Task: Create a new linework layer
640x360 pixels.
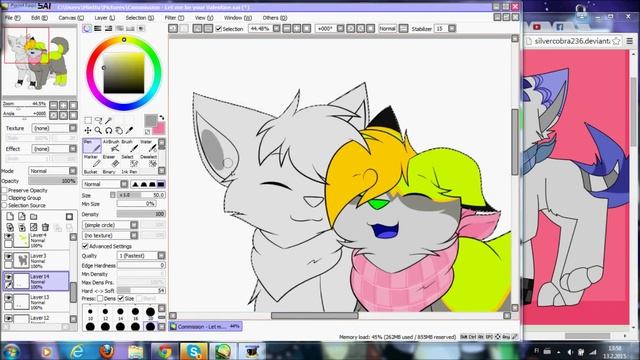Action: point(22,216)
